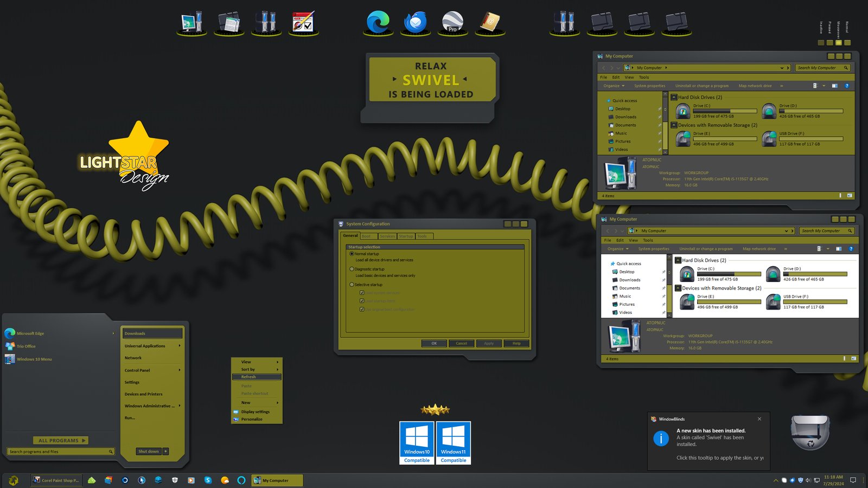
Task: Click Drive (C:) capacity bar in upper window
Action: [x=725, y=111]
